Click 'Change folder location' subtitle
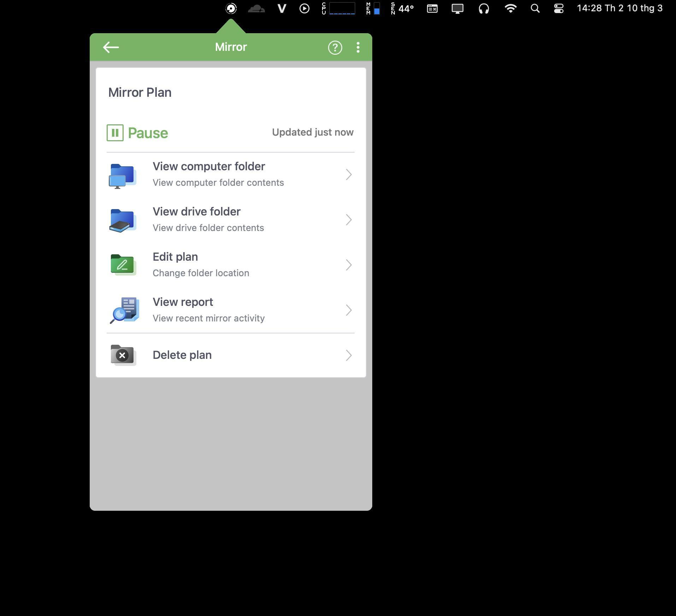 coord(201,273)
